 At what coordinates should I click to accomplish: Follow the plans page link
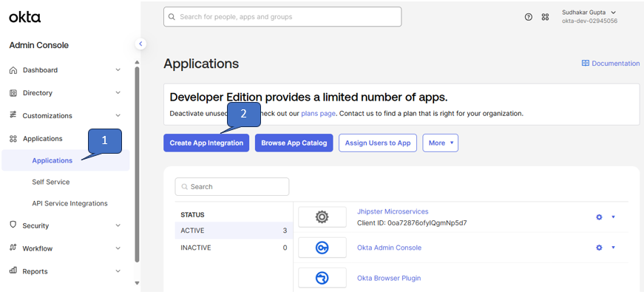(319, 113)
